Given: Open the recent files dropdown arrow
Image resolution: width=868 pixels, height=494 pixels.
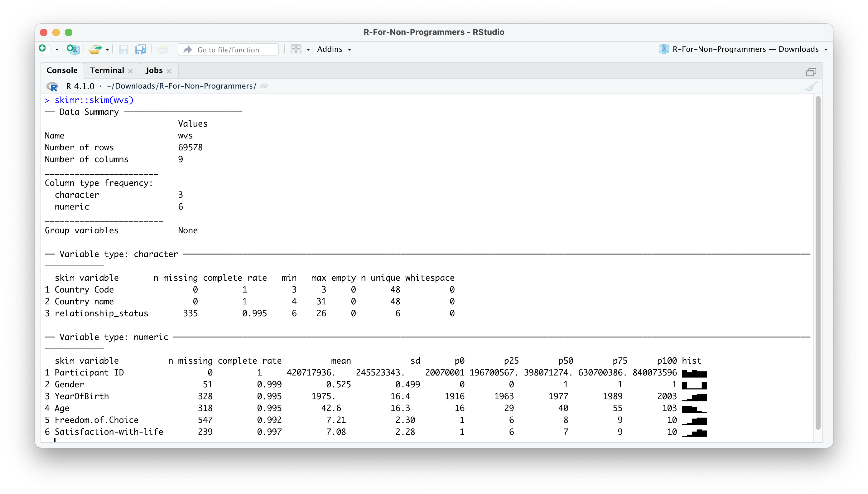Looking at the screenshot, I should click(x=107, y=50).
